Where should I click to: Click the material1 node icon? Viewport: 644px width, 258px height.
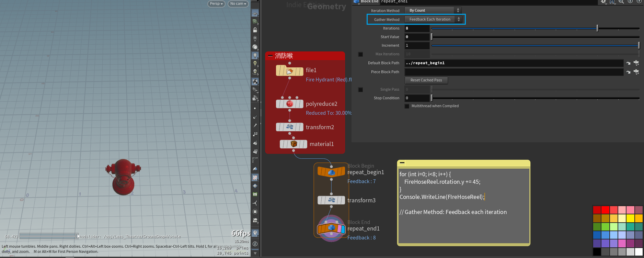[x=294, y=144]
